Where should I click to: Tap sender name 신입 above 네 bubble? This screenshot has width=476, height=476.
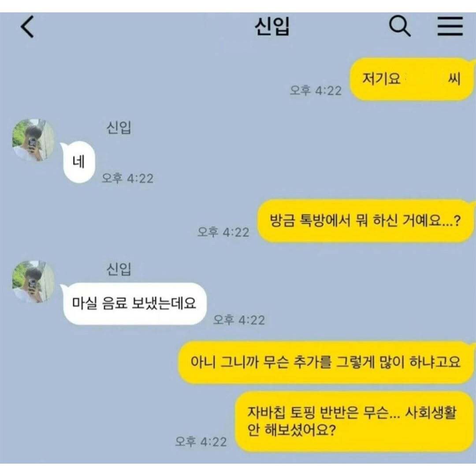tap(119, 127)
